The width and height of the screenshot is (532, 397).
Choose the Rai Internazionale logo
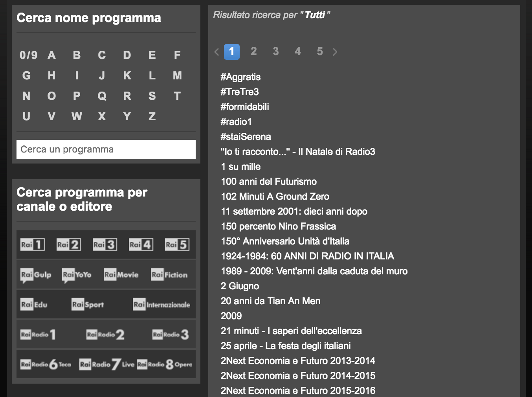pyautogui.click(x=161, y=304)
